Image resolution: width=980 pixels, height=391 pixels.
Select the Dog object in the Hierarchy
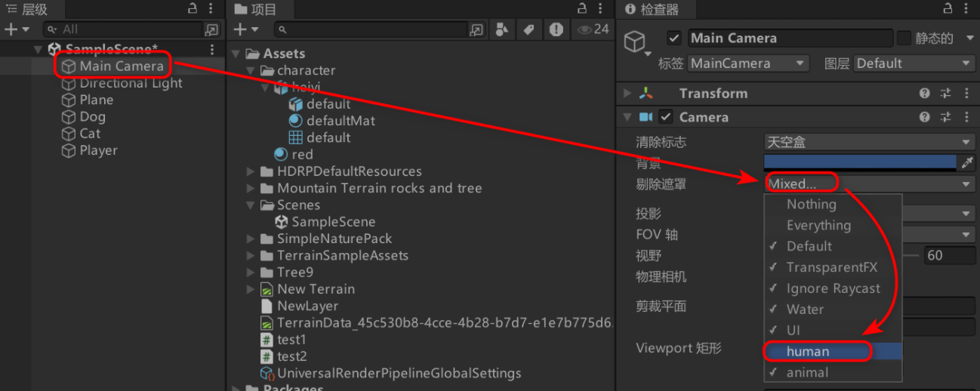tap(93, 116)
